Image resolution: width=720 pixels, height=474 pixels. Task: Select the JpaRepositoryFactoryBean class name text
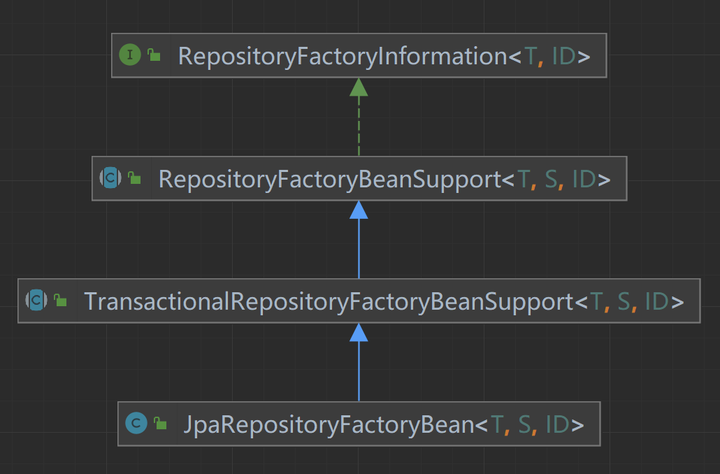(x=328, y=423)
